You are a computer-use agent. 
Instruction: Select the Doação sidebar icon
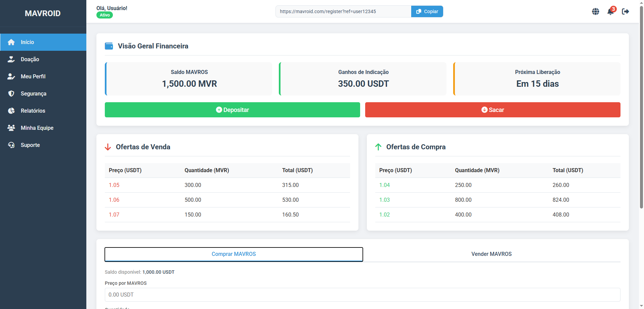(x=11, y=59)
